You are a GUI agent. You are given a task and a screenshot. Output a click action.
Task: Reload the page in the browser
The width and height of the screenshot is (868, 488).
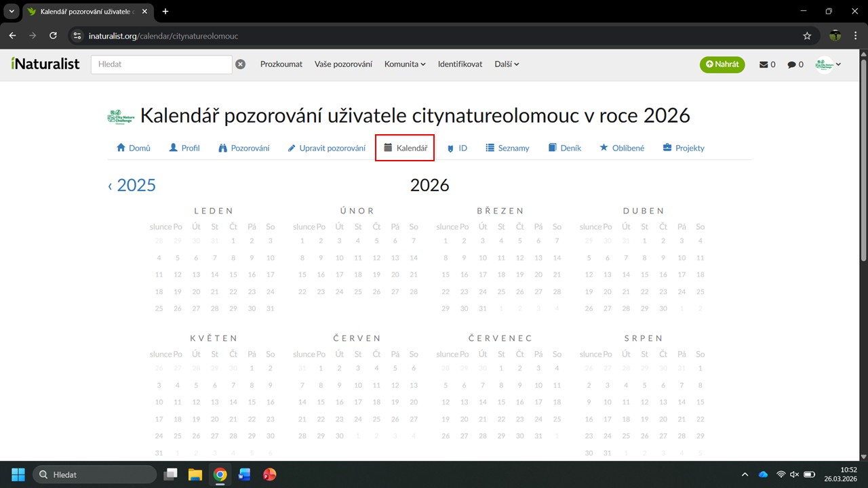click(x=54, y=36)
